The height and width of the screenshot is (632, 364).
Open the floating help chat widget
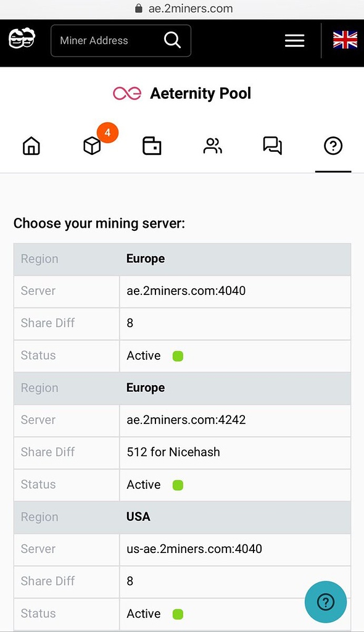[326, 602]
